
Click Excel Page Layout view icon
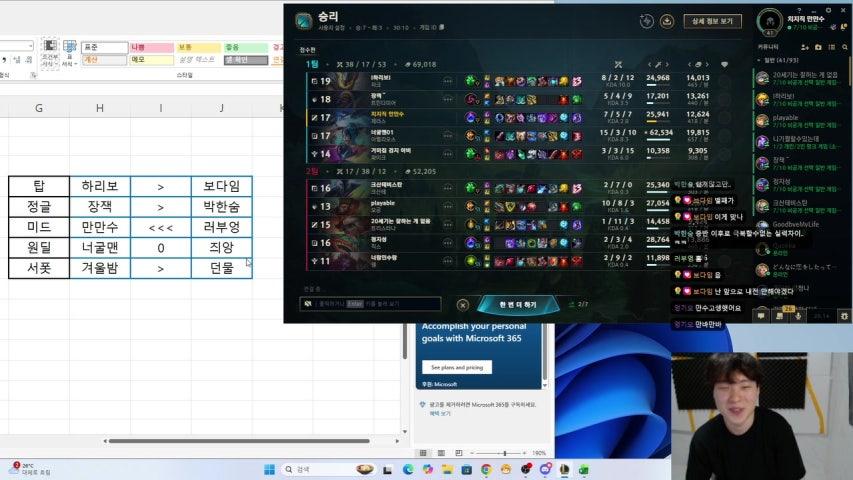(441, 453)
